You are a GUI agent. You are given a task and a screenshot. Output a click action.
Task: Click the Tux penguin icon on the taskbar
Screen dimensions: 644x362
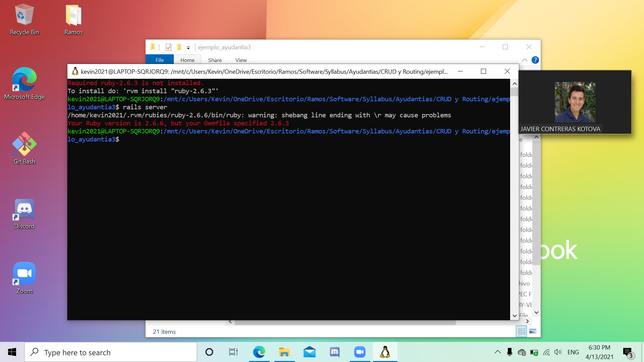[x=385, y=352]
